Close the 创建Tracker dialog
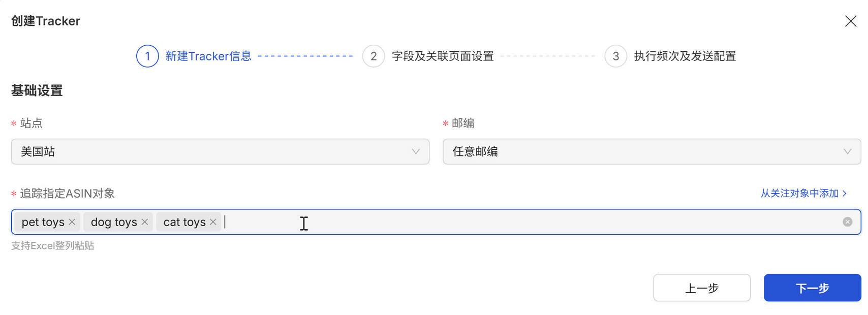Image resolution: width=868 pixels, height=315 pixels. point(850,21)
